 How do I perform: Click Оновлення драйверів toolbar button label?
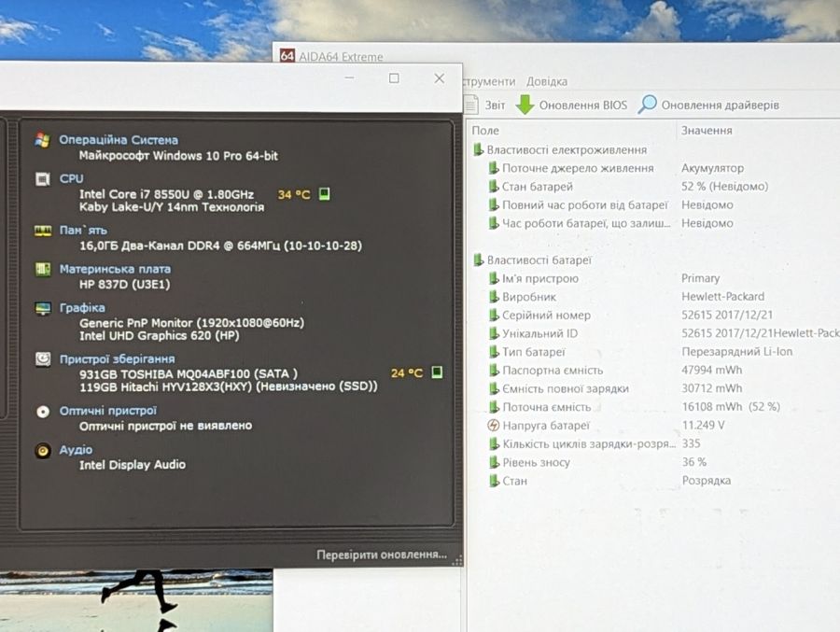(720, 105)
